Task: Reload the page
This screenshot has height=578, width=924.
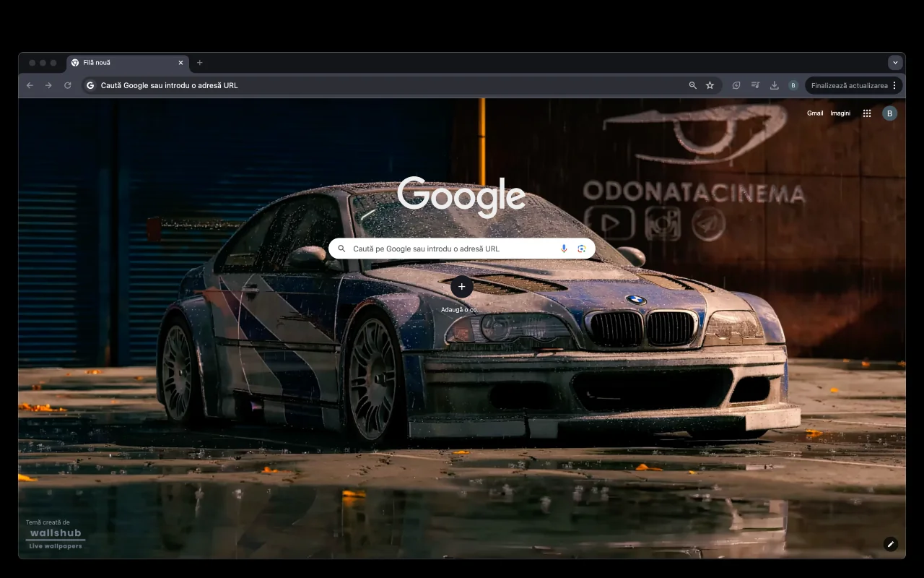Action: [68, 85]
